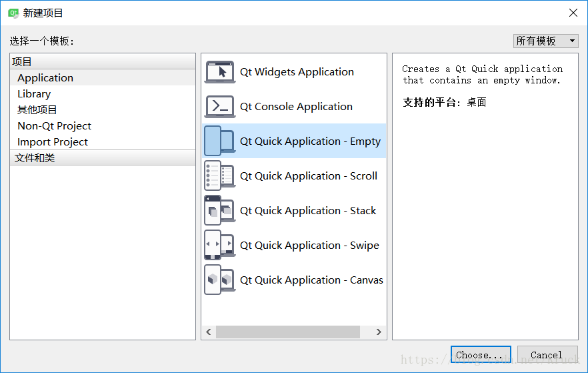Select the Qt Quick Application - Swipe label
Viewport: 588px width, 373px height.
pos(309,245)
